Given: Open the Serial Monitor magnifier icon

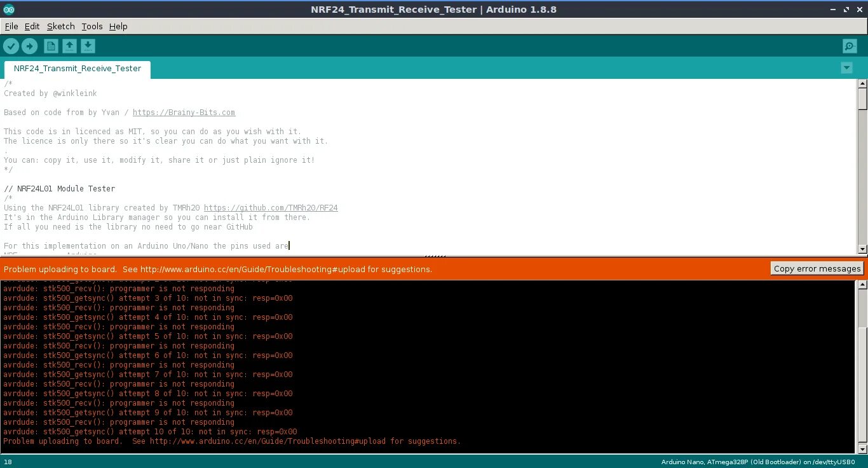Looking at the screenshot, I should (x=850, y=46).
